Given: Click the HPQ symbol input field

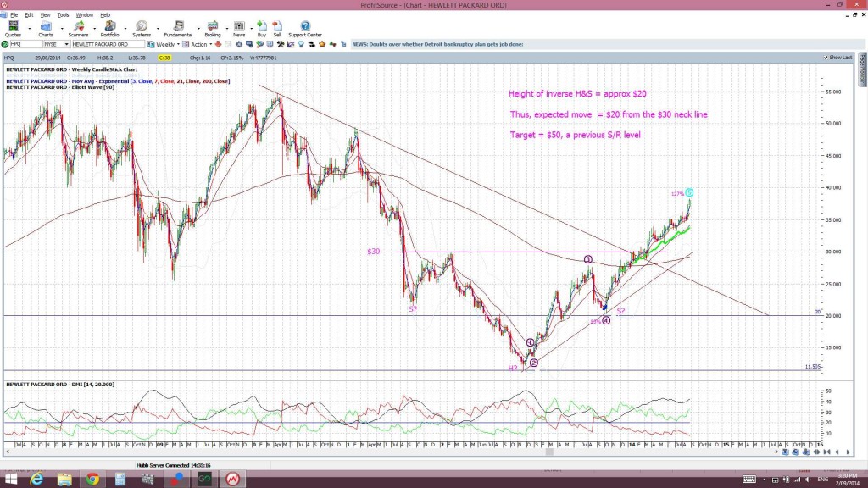Looking at the screenshot, I should [26, 44].
